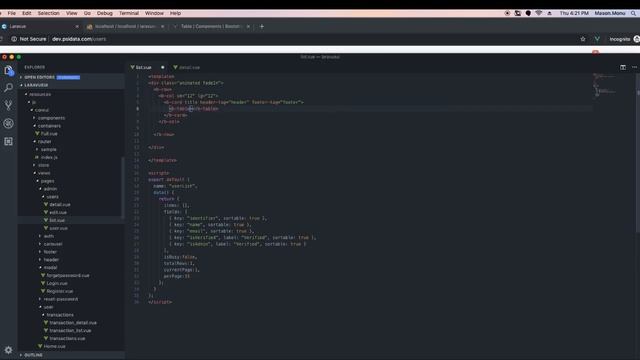Collapse the router folder
The image size is (640, 360).
[44, 142]
